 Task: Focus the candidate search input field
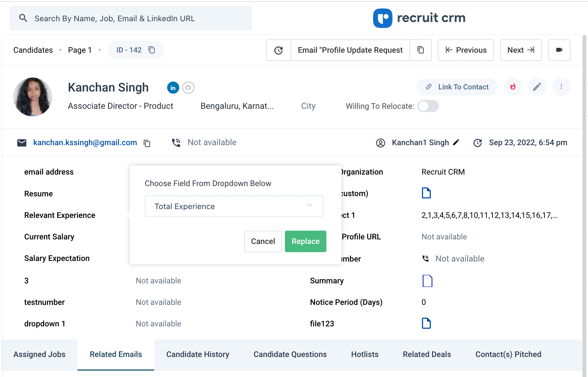pos(131,18)
